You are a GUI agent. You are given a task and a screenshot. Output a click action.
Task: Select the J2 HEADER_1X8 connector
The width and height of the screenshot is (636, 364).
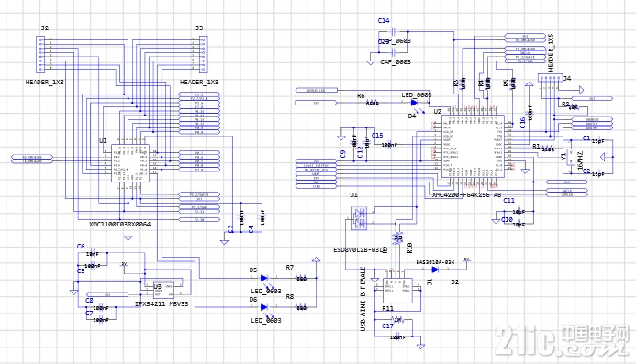pos(40,54)
